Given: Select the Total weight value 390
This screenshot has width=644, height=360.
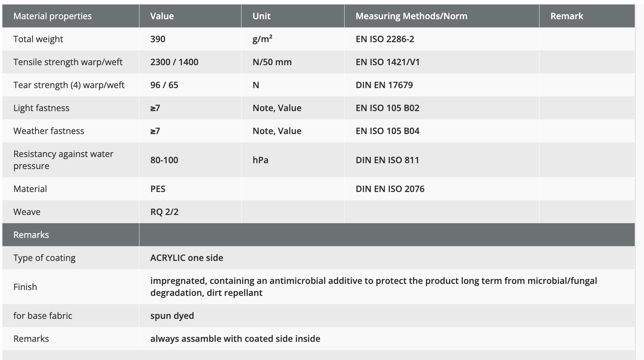Looking at the screenshot, I should tap(158, 39).
